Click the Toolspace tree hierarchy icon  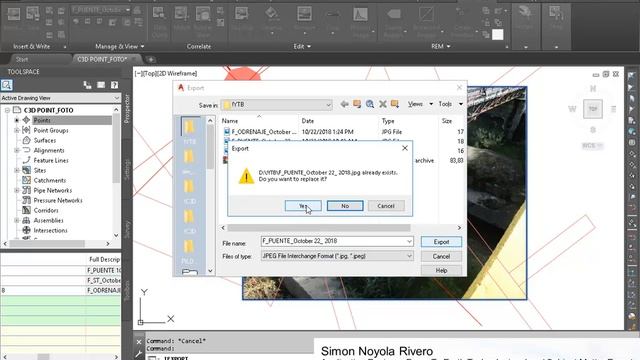click(x=87, y=85)
